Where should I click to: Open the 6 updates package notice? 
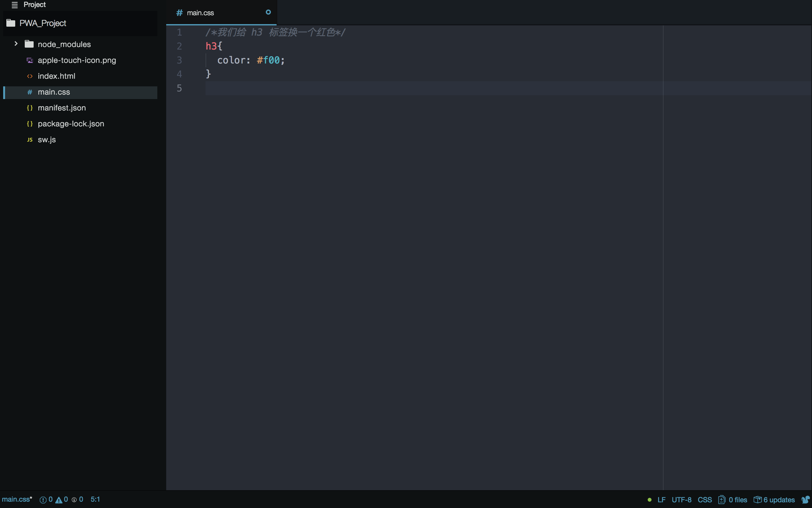779,500
